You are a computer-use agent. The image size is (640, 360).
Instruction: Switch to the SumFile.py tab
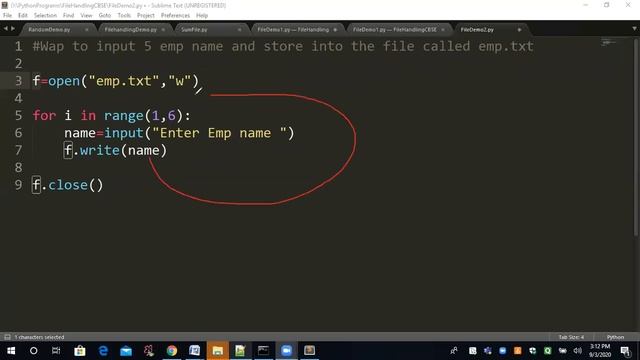194,30
